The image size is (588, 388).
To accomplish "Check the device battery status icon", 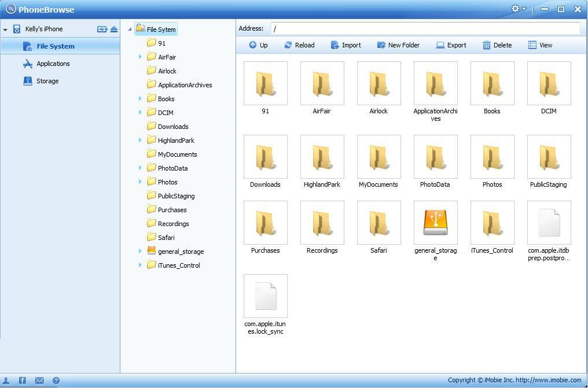I will coord(101,28).
